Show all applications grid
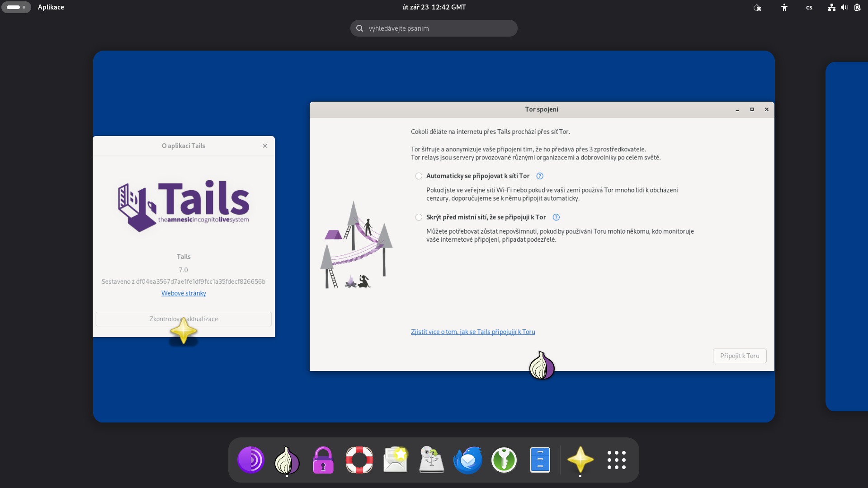The width and height of the screenshot is (868, 488). [x=616, y=460]
